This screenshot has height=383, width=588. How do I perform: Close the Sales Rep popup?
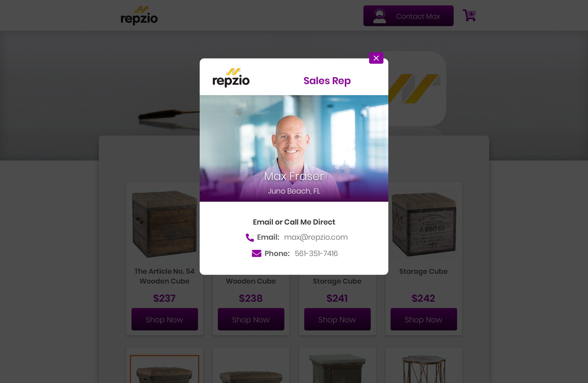pyautogui.click(x=376, y=58)
